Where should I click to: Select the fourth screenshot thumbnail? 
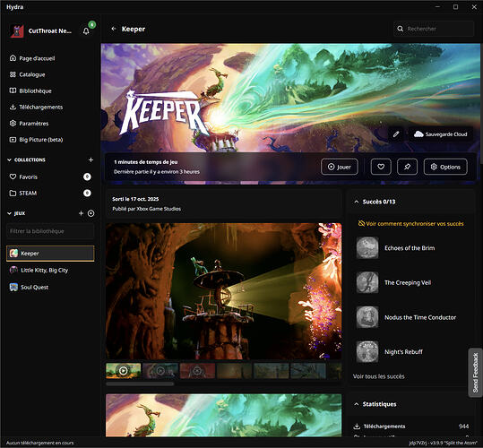(234, 370)
